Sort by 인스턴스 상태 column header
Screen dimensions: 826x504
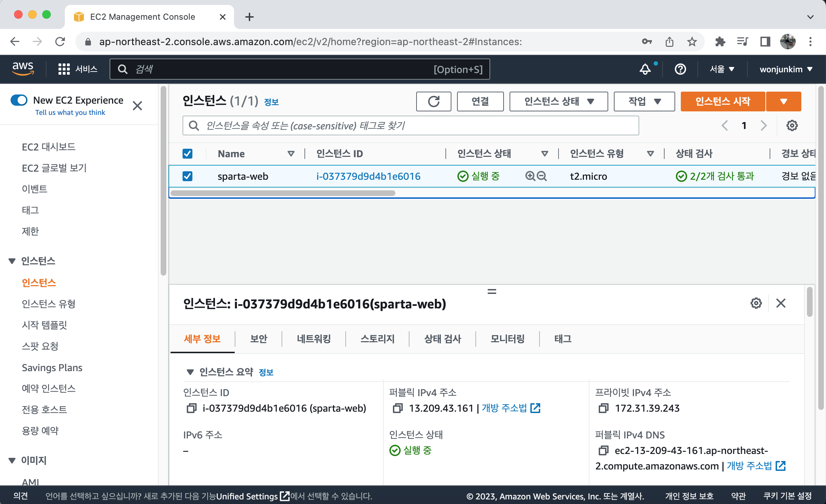pyautogui.click(x=544, y=154)
